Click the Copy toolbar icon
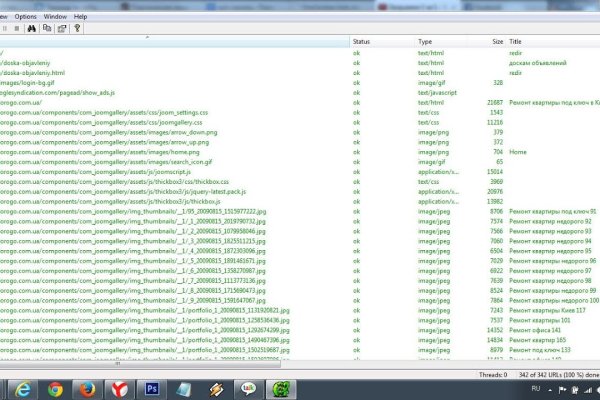Image resolution: width=600 pixels, height=400 pixels. pos(47,29)
